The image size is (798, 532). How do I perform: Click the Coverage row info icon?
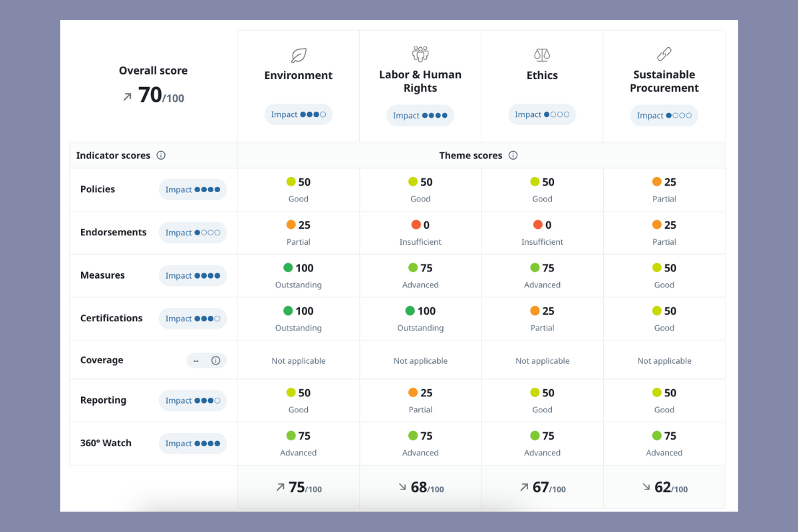pos(215,360)
